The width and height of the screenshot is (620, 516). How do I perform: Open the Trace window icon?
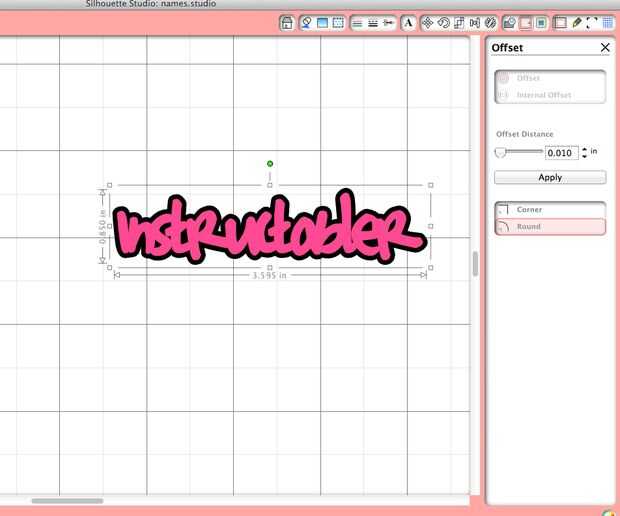[541, 23]
